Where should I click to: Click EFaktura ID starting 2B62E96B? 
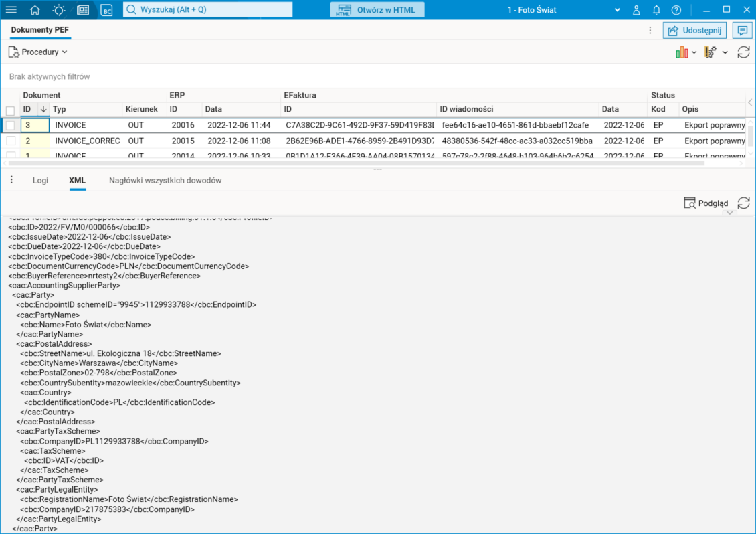click(359, 141)
